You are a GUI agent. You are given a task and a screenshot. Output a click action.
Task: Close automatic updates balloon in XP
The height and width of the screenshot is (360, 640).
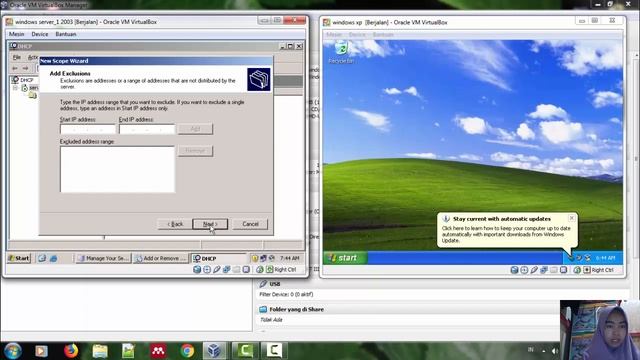click(x=571, y=218)
